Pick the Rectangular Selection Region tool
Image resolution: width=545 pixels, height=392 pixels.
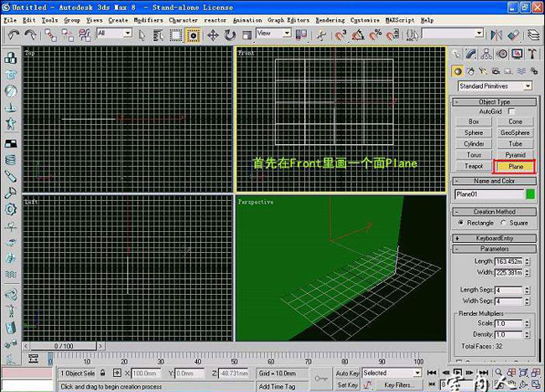(x=175, y=35)
